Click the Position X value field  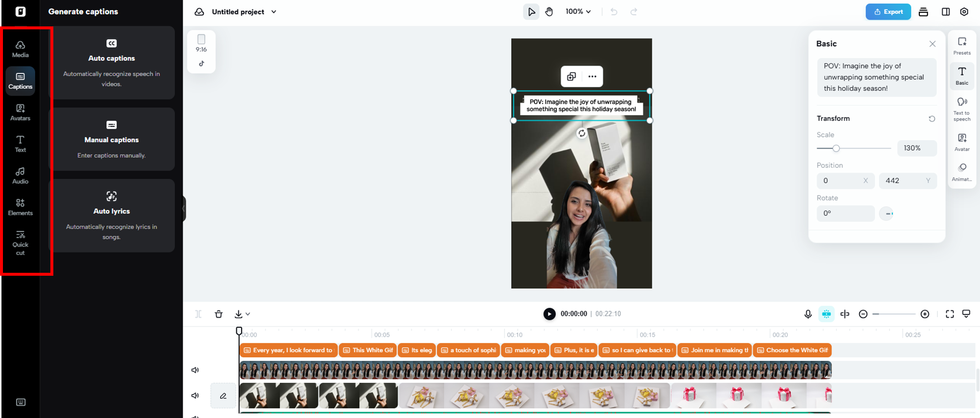pyautogui.click(x=845, y=181)
